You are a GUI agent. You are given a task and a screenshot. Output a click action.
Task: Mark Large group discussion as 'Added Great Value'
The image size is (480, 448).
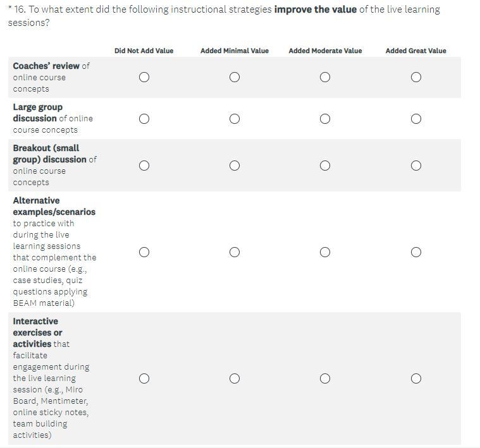point(415,119)
